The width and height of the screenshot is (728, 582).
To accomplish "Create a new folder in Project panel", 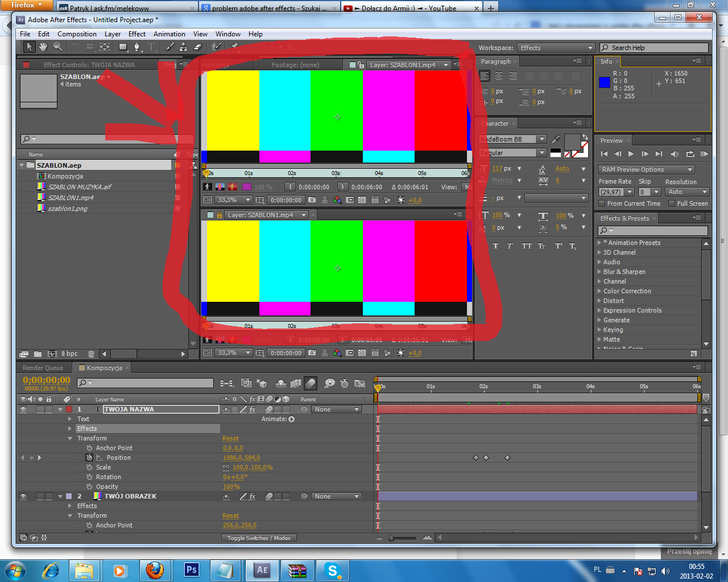I will click(x=38, y=354).
